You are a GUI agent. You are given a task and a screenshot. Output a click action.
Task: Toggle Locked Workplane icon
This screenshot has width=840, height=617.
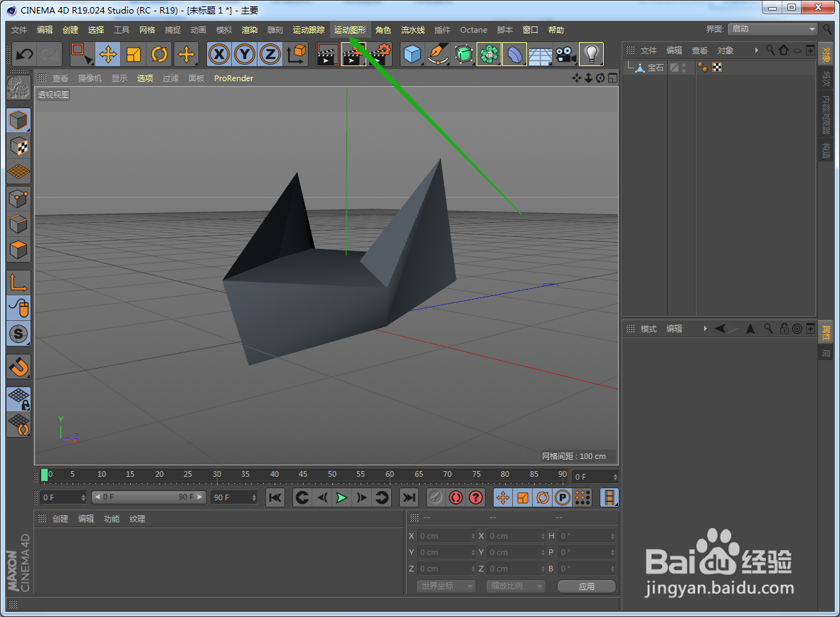(18, 399)
